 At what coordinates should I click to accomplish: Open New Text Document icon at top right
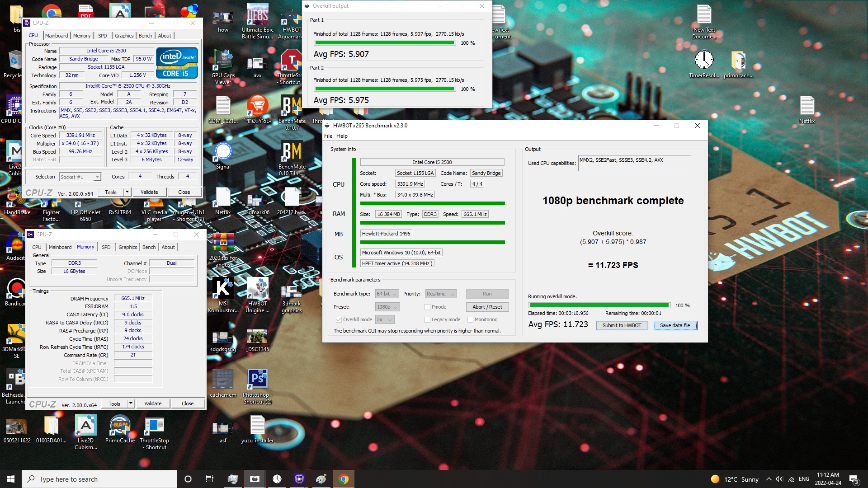click(704, 21)
